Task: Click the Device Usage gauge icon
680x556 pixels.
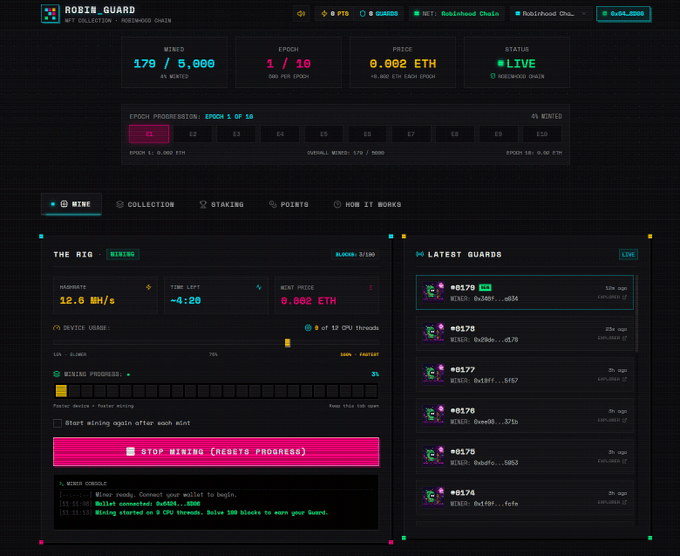Action: click(x=56, y=328)
